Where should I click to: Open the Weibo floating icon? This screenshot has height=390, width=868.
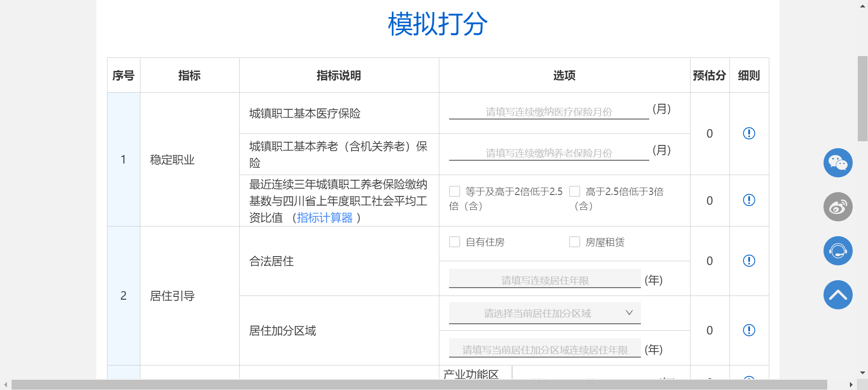(838, 207)
